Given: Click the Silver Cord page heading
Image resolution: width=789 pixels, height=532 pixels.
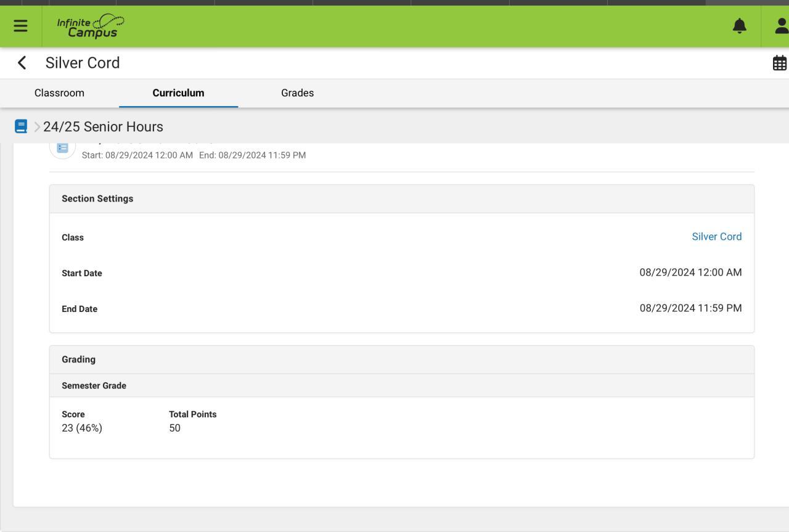Looking at the screenshot, I should [83, 63].
